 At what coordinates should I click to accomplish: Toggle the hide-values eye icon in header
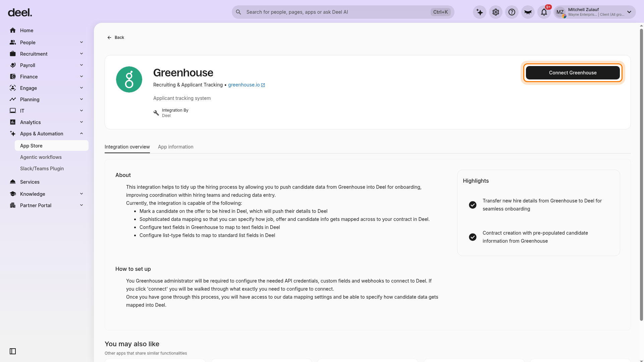(x=528, y=12)
